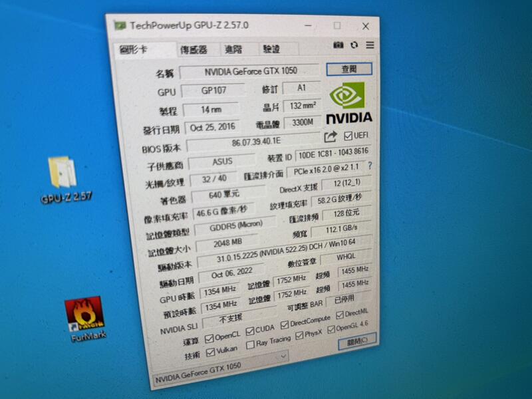Open the 驗證 (Validation) tab
The image size is (532, 399).
(x=273, y=49)
